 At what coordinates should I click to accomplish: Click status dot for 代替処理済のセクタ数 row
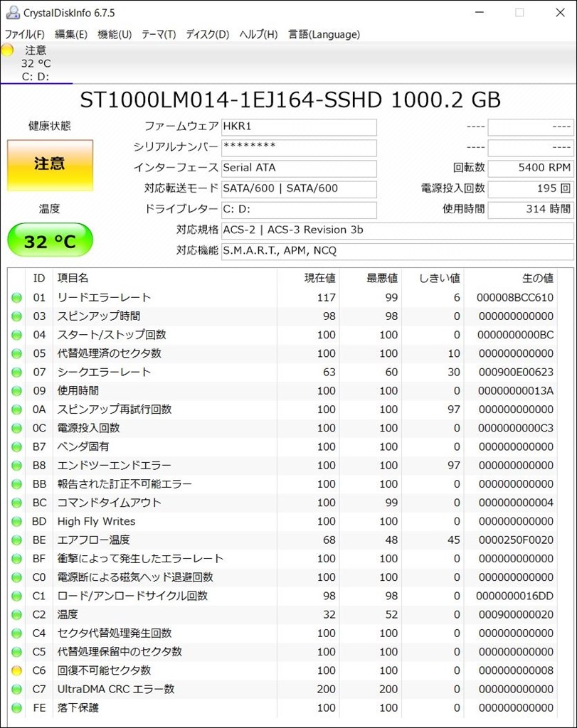point(17,353)
